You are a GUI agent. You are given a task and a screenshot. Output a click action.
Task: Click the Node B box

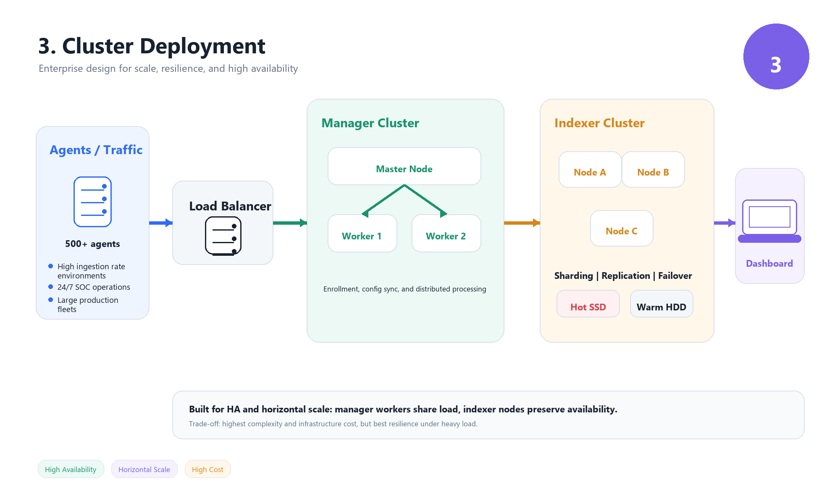[653, 170]
